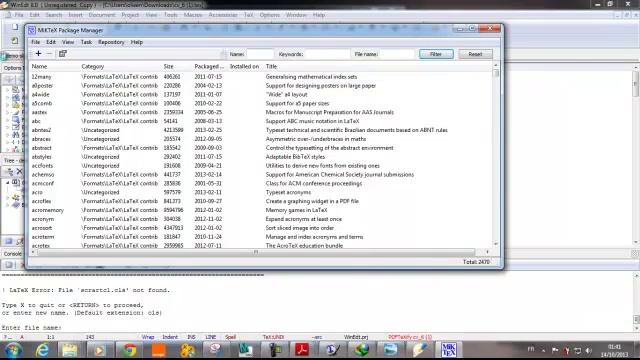
Task: Open Help menu in MiKTeX Package Manager
Action: click(x=137, y=42)
